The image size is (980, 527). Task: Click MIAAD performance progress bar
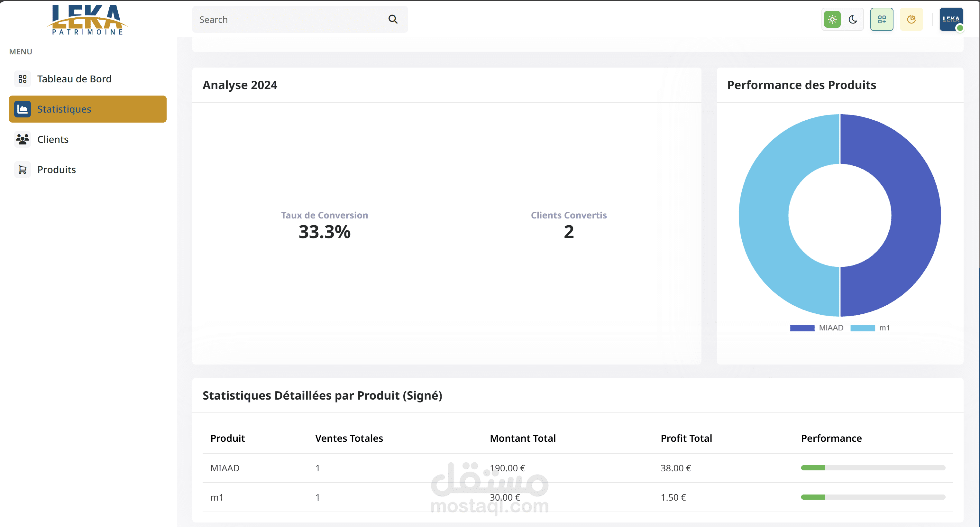coord(873,468)
